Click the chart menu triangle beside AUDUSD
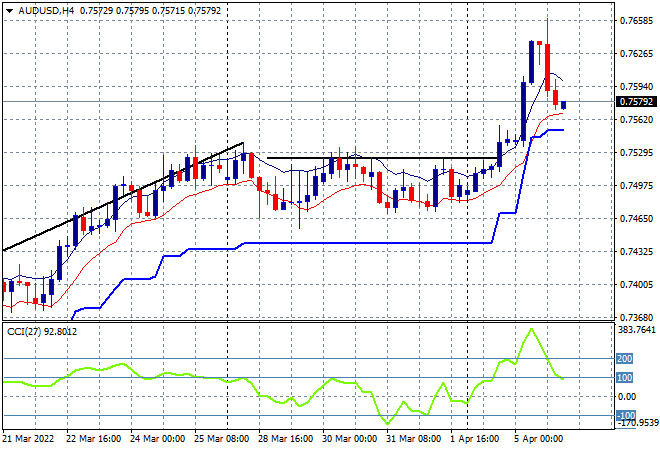 tap(10, 11)
